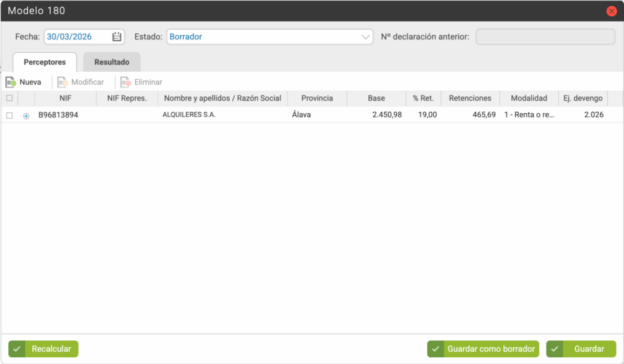Click checkmark icon on Guardar como borrador

(435, 349)
